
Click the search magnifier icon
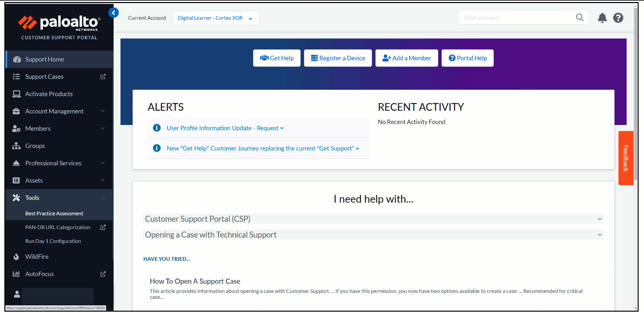point(580,17)
